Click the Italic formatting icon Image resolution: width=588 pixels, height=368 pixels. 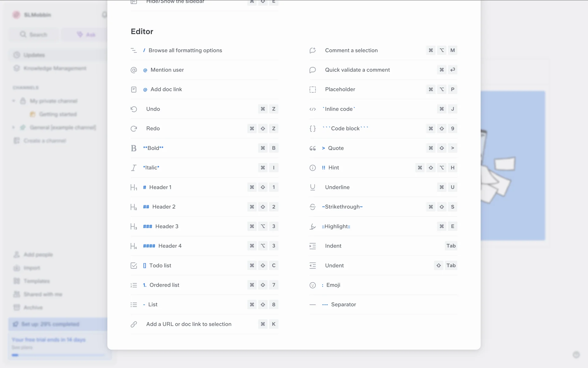(134, 168)
